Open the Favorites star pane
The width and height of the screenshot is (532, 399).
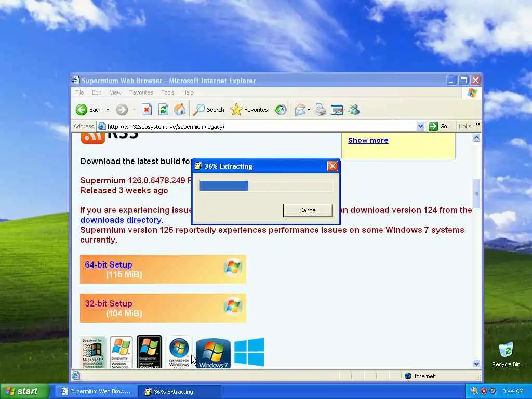[249, 110]
